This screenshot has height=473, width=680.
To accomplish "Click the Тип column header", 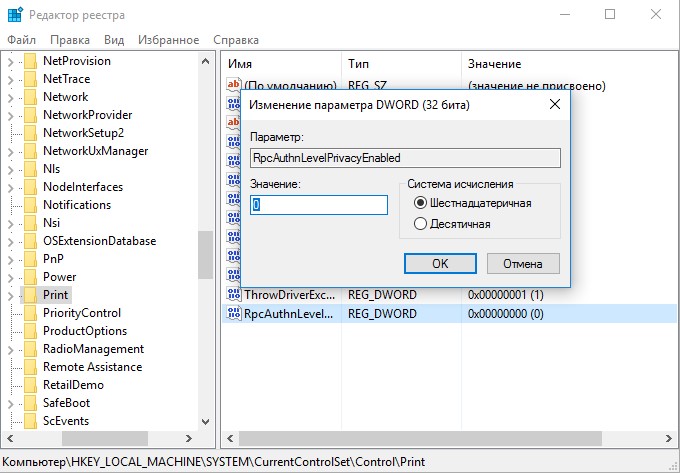I will 402,64.
